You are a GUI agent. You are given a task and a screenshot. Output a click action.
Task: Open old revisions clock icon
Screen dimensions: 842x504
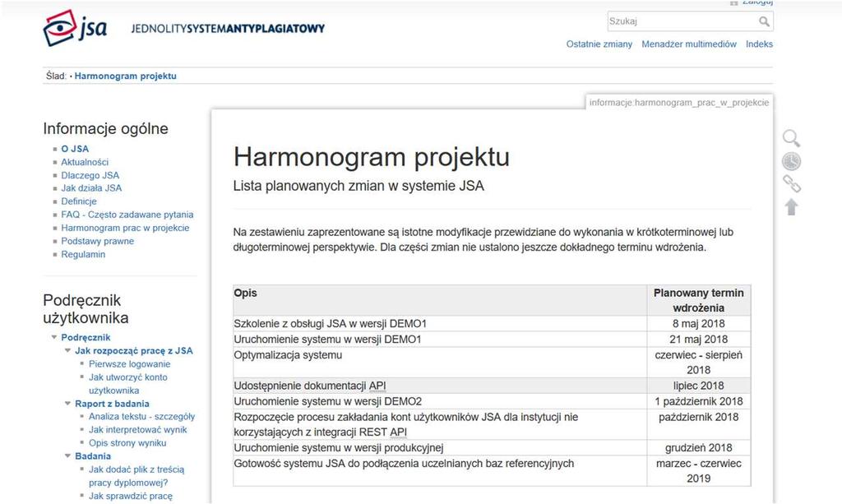pos(791,161)
